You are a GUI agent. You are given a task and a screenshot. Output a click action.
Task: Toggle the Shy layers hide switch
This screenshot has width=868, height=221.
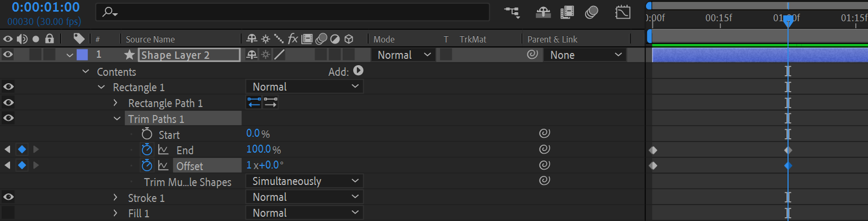(543, 12)
